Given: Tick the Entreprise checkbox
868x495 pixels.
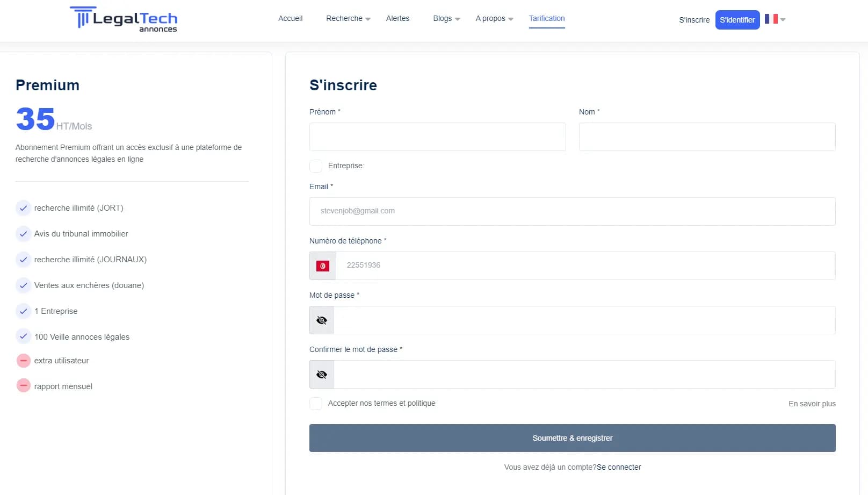Looking at the screenshot, I should [316, 166].
